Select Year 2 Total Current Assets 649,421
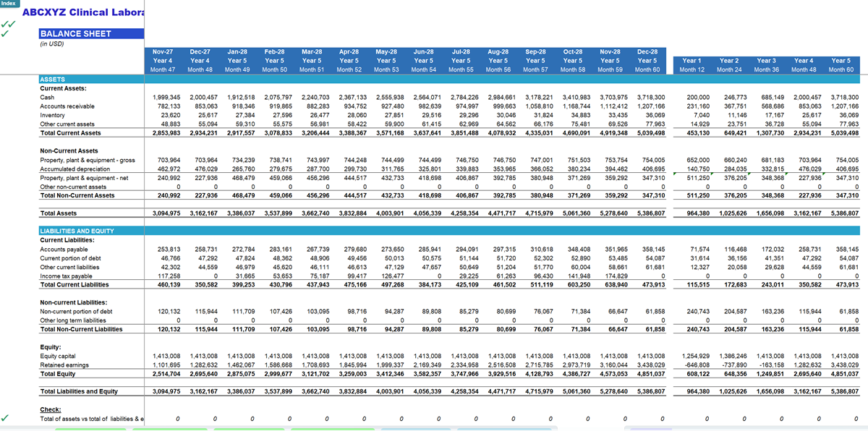This screenshot has height=434, width=868. (x=733, y=133)
